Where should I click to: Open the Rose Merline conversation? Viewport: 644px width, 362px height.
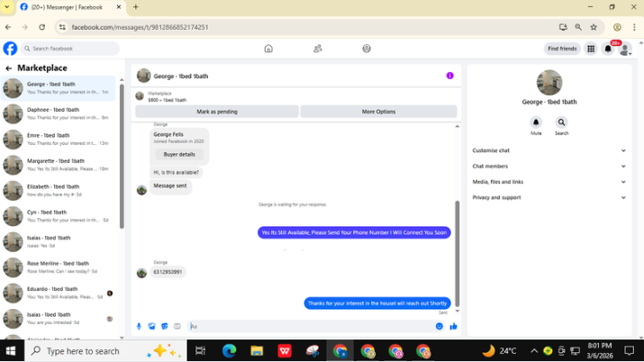pos(59,267)
